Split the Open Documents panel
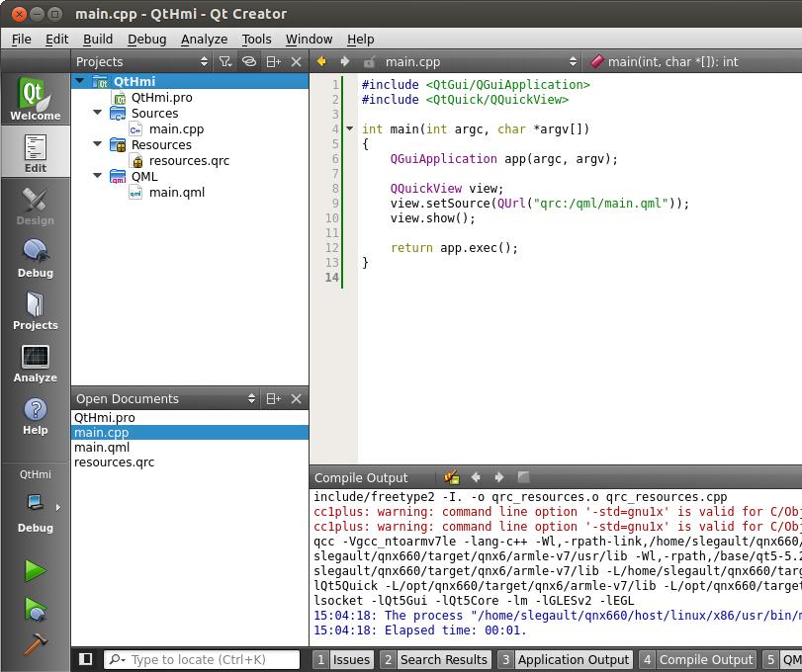 [274, 398]
